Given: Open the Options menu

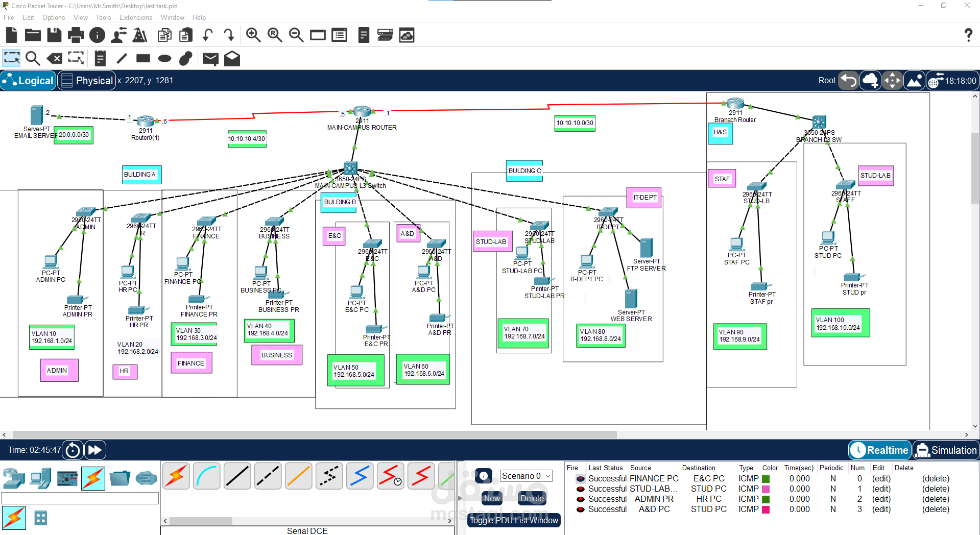Looking at the screenshot, I should (54, 17).
